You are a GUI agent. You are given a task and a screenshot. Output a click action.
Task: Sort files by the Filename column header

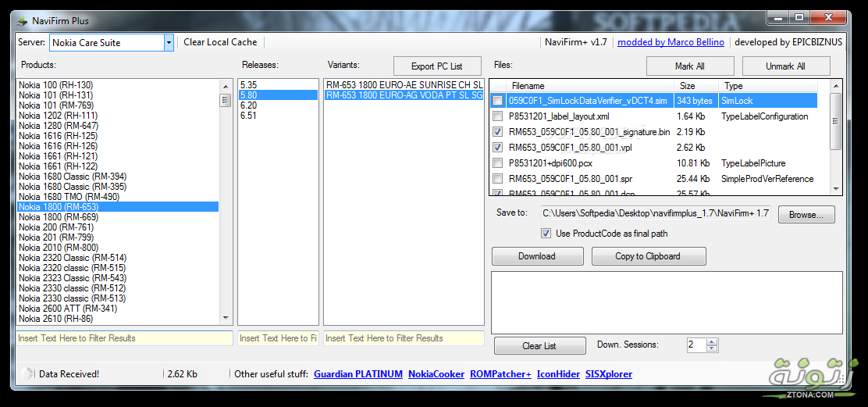click(x=589, y=86)
